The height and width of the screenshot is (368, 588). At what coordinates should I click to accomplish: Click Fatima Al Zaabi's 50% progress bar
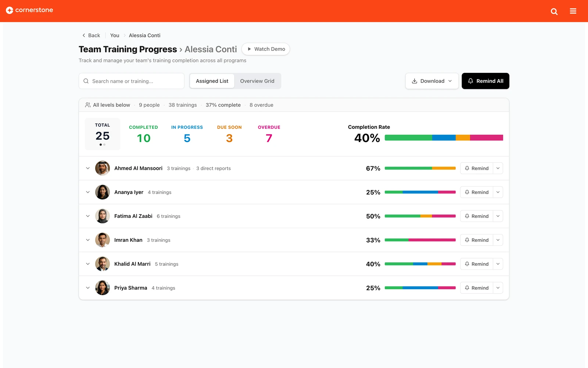(420, 216)
